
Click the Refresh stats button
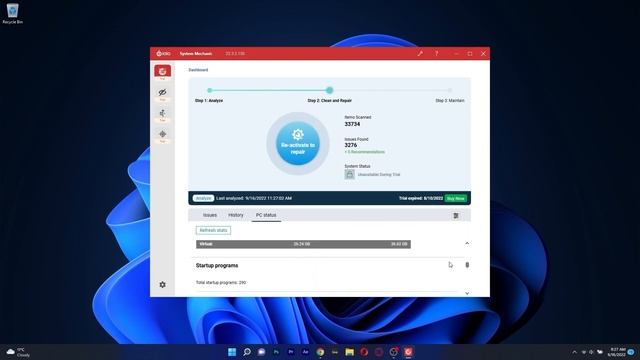tap(213, 230)
